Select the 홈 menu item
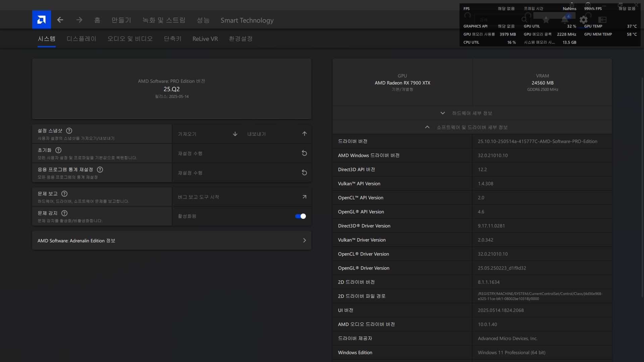The image size is (644, 362). point(97,20)
